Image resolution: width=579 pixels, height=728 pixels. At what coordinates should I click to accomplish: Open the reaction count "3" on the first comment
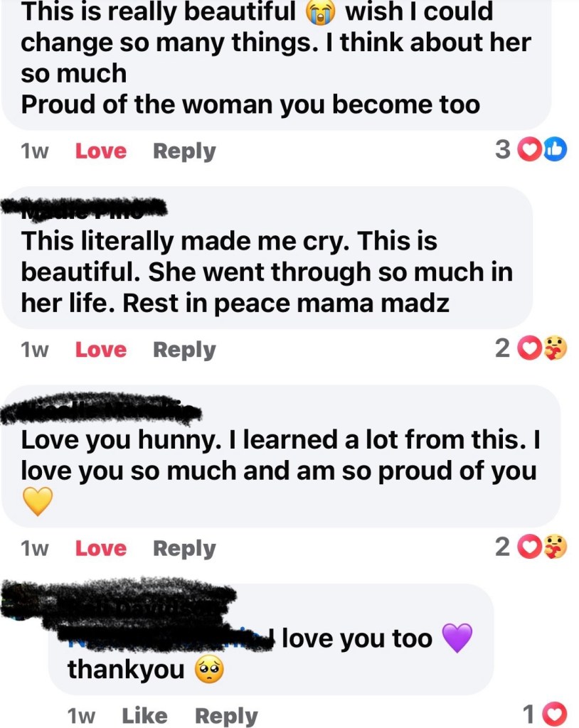pos(502,150)
